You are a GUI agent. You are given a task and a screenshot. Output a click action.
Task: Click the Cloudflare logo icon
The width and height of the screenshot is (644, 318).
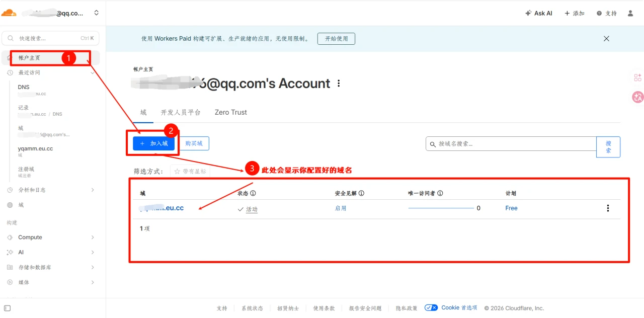coord(9,13)
